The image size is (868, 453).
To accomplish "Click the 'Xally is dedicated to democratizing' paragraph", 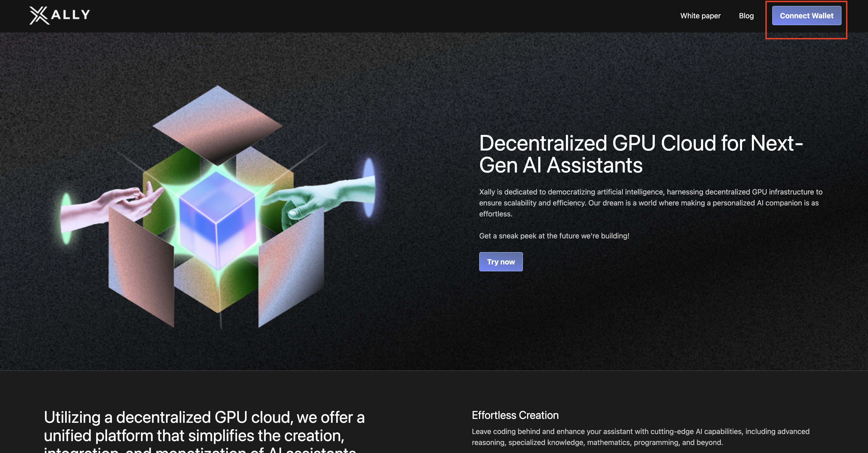I will click(650, 203).
